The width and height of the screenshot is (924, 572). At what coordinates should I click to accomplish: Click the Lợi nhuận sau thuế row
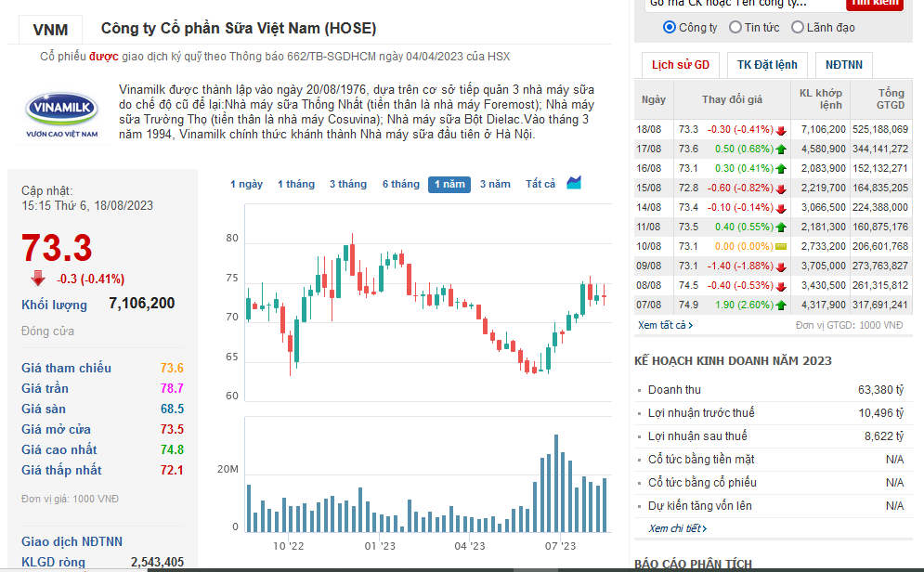[774, 435]
